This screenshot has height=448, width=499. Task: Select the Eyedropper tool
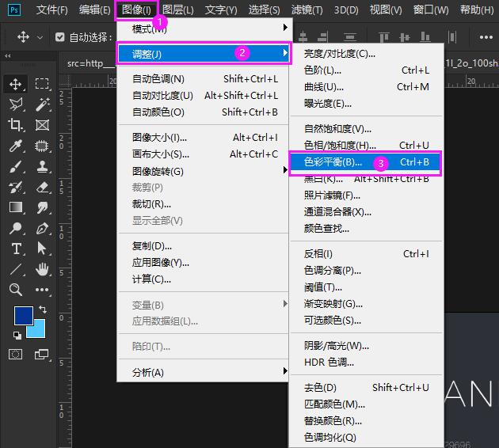click(15, 146)
